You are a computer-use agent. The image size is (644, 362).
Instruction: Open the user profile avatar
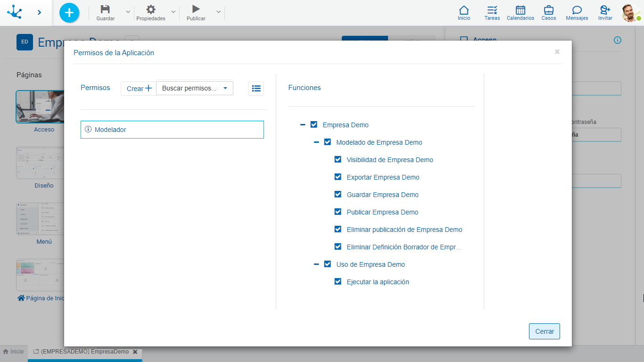[631, 13]
